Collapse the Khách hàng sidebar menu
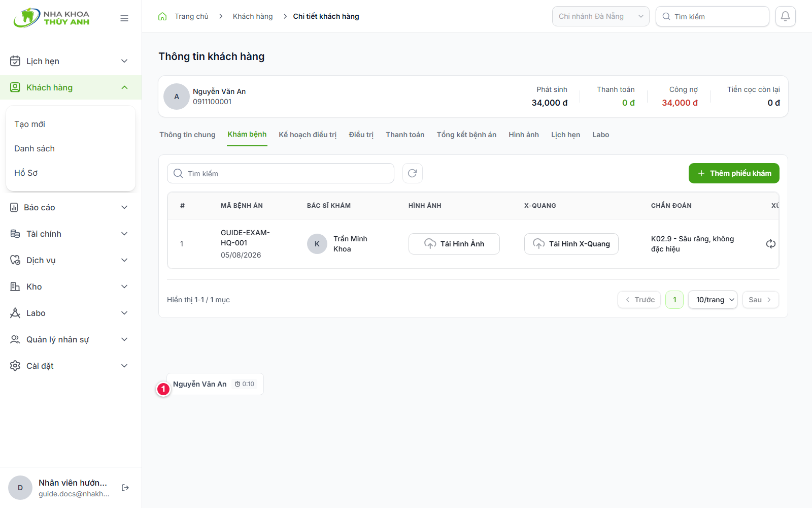This screenshot has width=812, height=508. [71, 87]
